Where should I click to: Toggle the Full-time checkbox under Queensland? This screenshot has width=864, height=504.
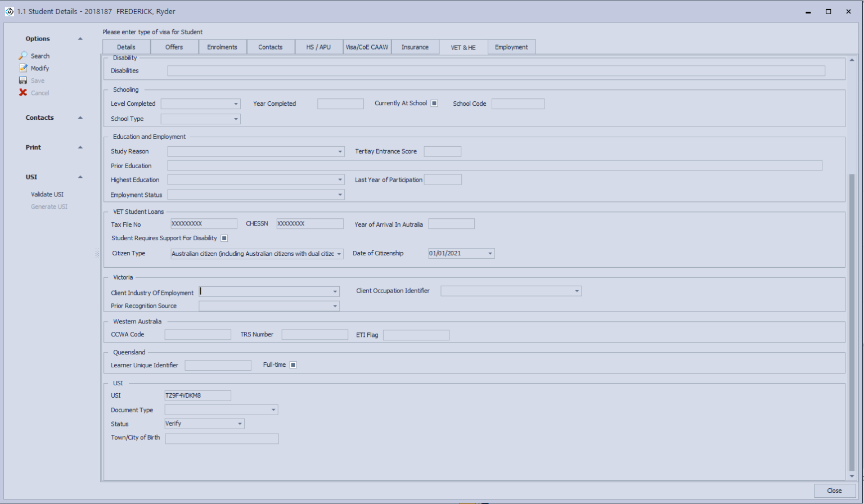293,364
